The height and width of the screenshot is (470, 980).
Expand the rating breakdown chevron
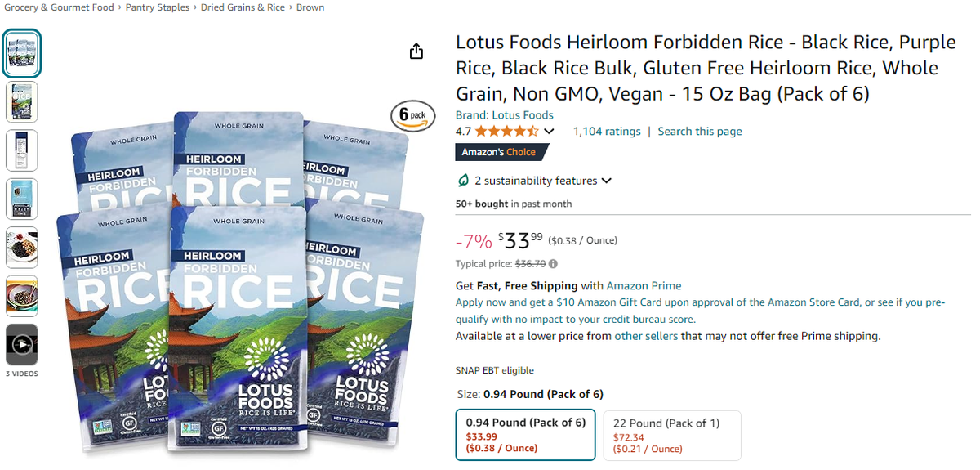[x=549, y=132]
